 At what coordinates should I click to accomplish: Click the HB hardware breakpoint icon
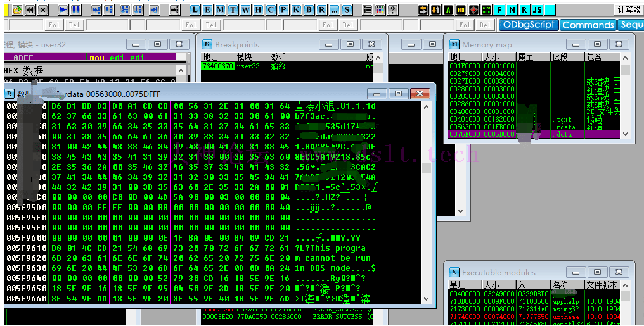point(461,9)
